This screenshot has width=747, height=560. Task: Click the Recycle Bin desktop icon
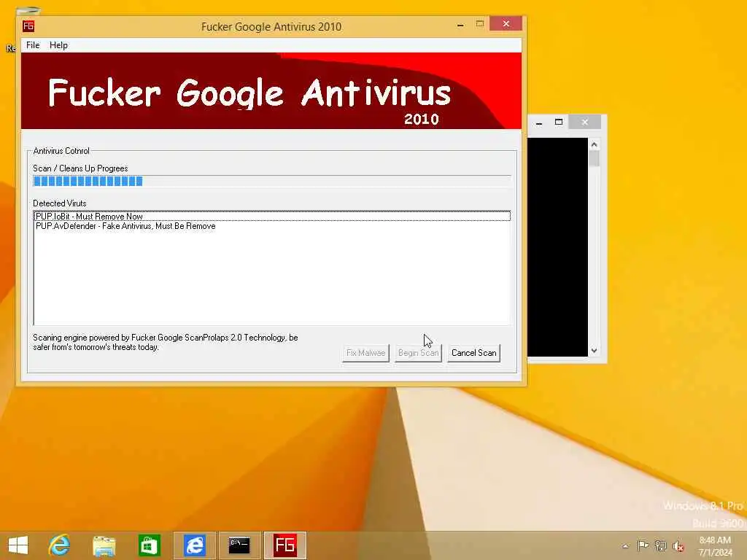click(x=28, y=10)
